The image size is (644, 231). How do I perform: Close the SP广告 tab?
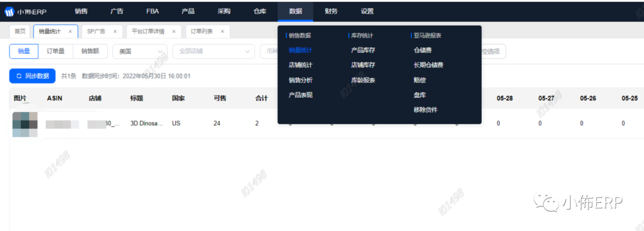pos(115,31)
